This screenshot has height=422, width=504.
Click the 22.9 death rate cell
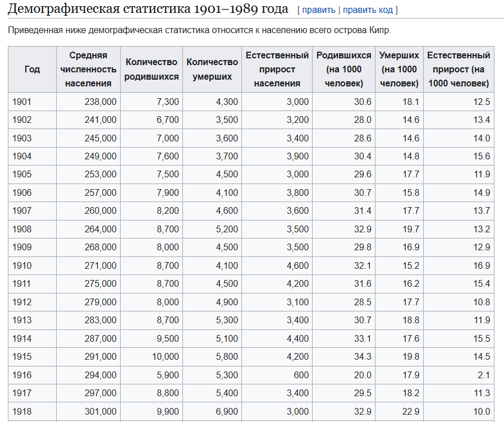399,411
